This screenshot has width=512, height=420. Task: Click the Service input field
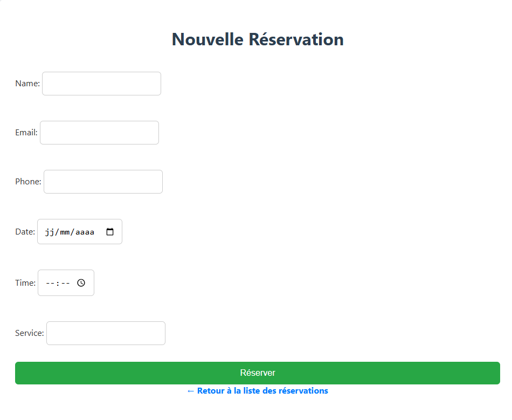pos(106,333)
